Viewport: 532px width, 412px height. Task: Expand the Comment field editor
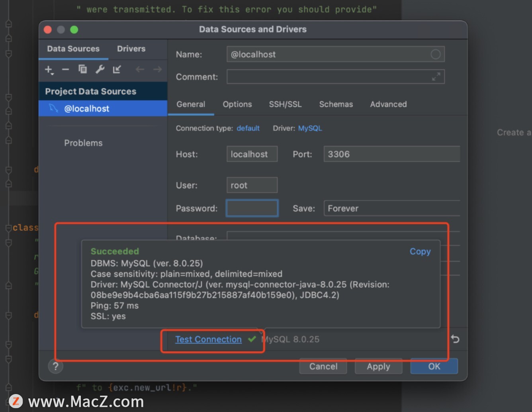click(436, 77)
